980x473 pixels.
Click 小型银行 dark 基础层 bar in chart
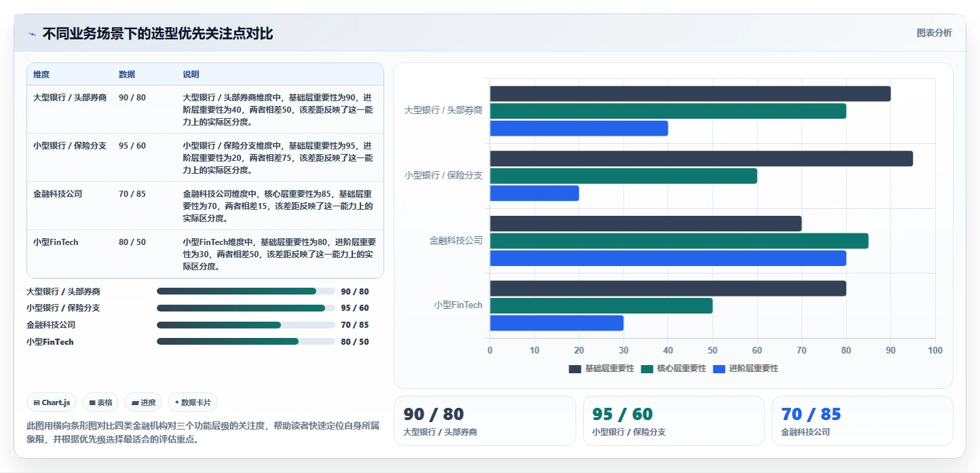tap(701, 159)
